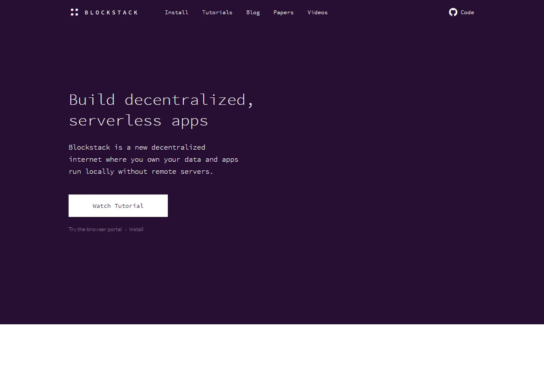Go to the Blog section
The width and height of the screenshot is (544, 392).
(253, 13)
